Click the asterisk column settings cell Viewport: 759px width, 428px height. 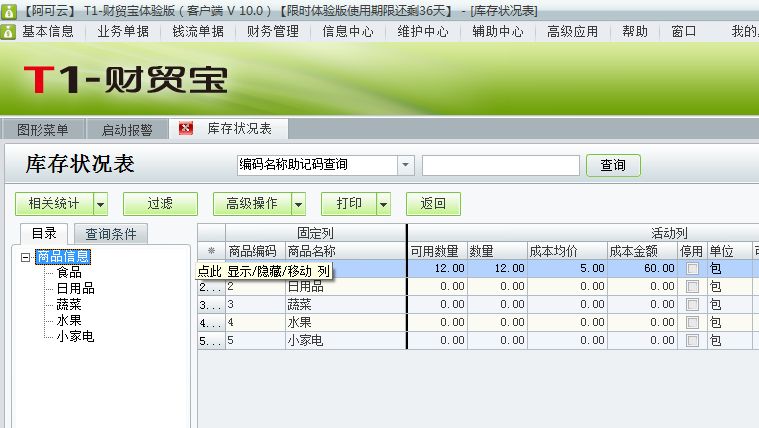pyautogui.click(x=211, y=251)
